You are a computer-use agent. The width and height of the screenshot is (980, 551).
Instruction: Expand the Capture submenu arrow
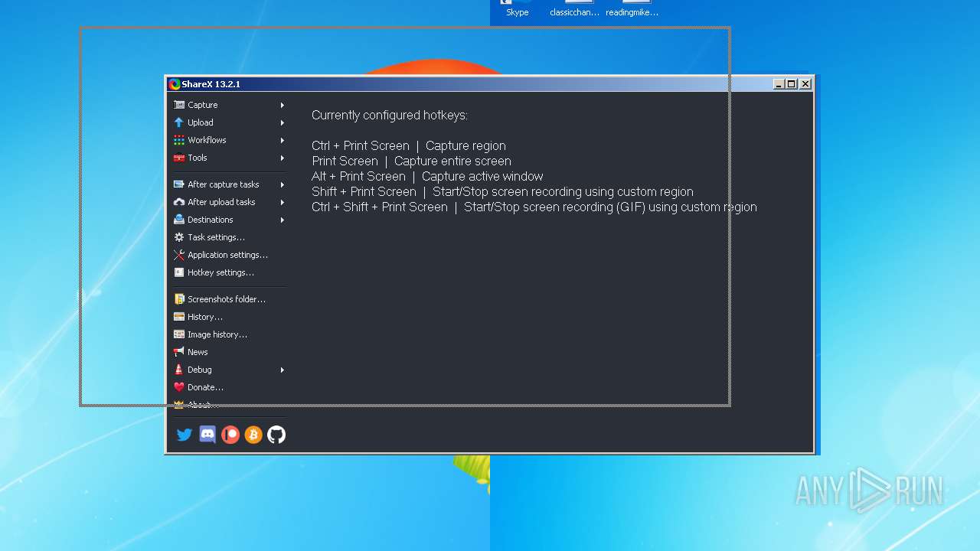coord(283,105)
